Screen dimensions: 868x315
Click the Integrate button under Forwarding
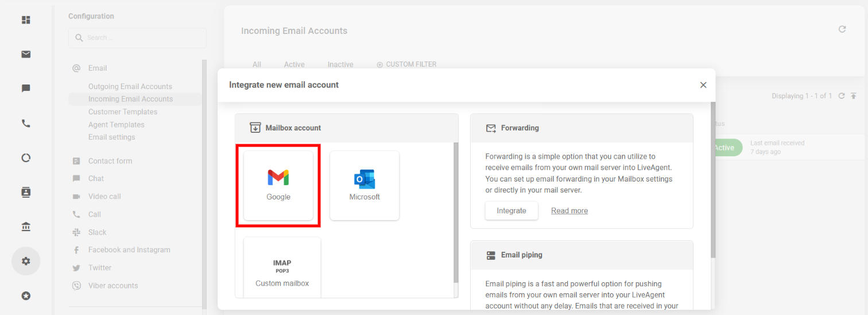pos(511,210)
